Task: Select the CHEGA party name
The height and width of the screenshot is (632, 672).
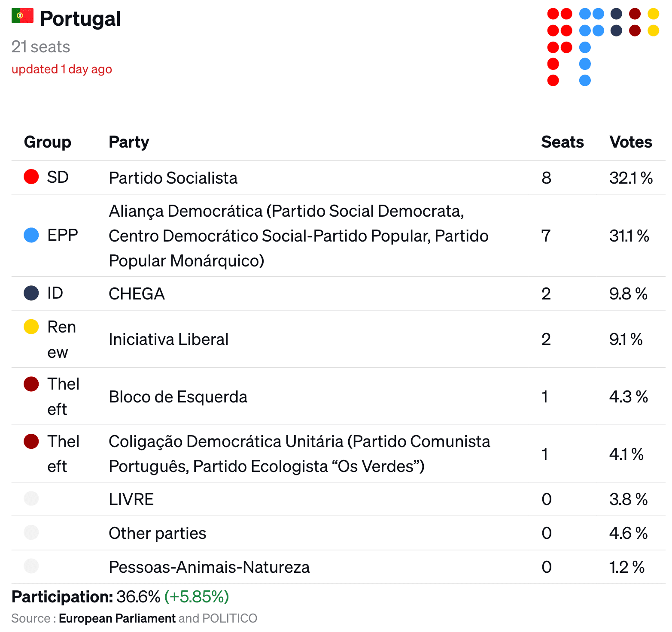Action: [x=137, y=294]
